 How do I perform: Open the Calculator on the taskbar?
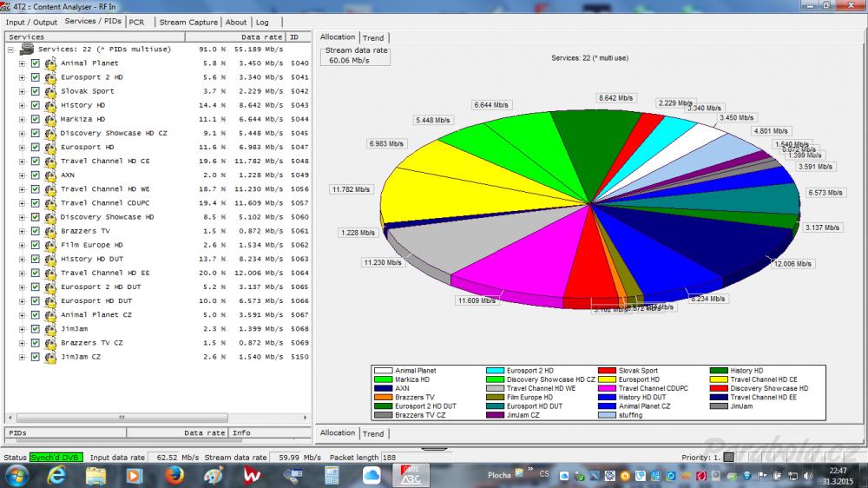[332, 475]
